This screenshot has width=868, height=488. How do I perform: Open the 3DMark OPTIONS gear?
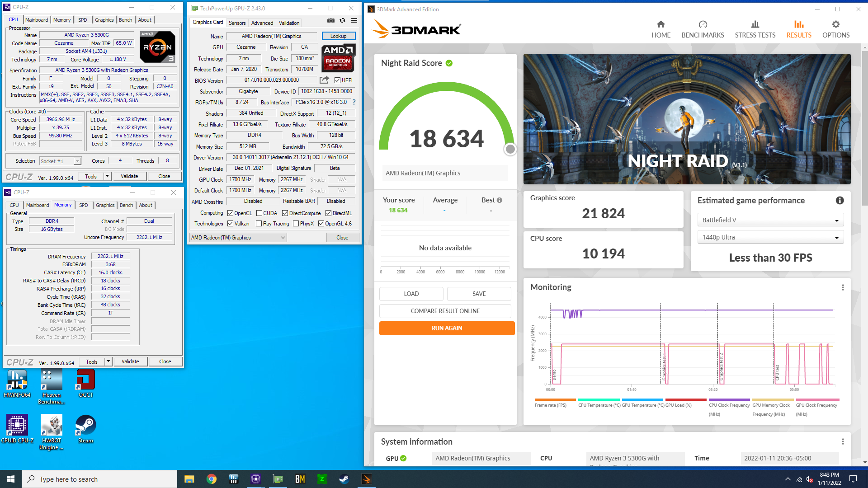tap(836, 29)
